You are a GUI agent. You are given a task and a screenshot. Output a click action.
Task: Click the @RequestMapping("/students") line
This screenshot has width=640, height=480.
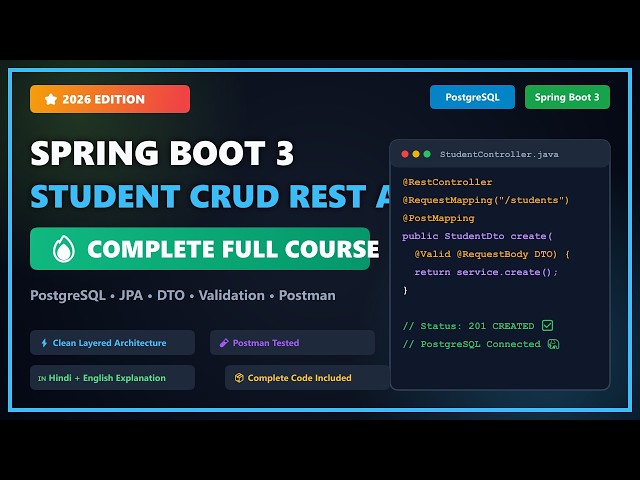coord(486,200)
